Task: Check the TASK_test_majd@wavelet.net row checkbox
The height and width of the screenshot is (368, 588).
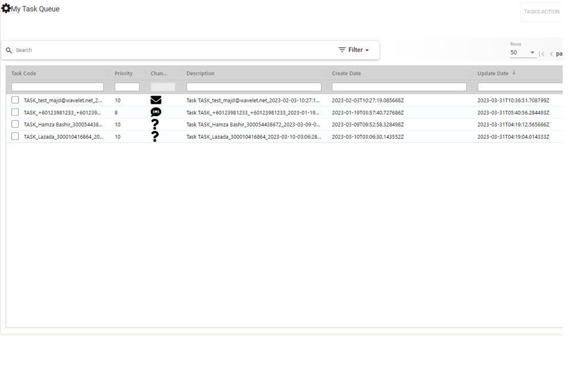Action: point(16,100)
